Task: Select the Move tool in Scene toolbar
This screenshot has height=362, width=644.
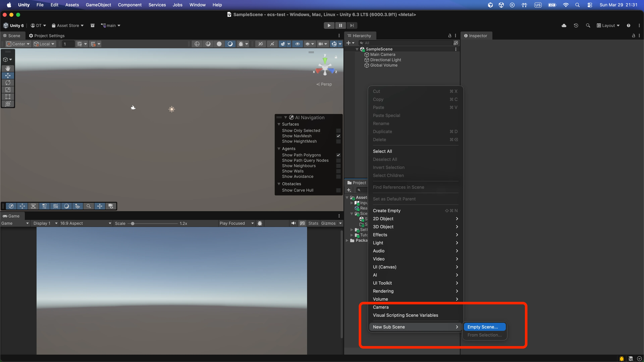Action: [x=8, y=75]
